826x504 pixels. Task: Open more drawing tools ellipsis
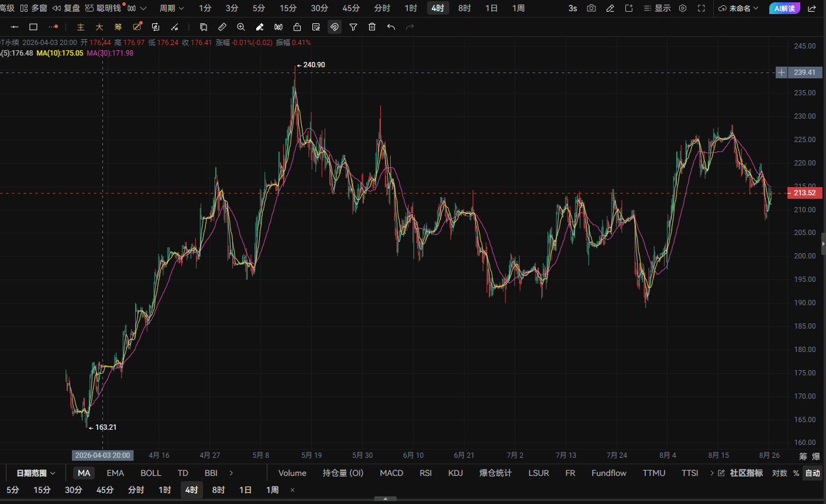(x=53, y=27)
